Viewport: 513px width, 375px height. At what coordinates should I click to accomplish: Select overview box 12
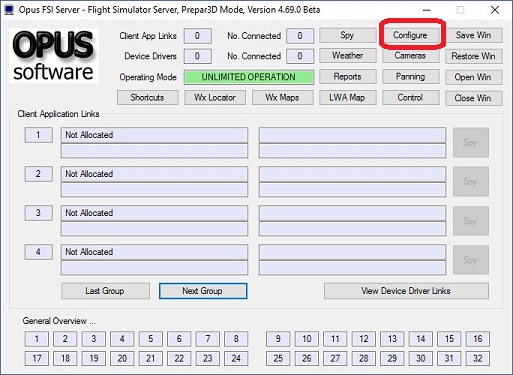click(364, 339)
